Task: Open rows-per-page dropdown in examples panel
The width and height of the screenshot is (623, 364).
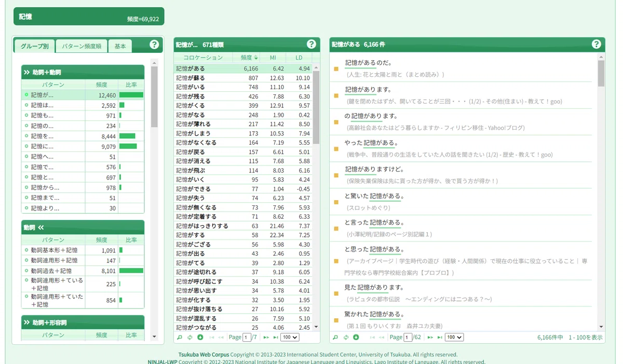Action: [x=454, y=337]
